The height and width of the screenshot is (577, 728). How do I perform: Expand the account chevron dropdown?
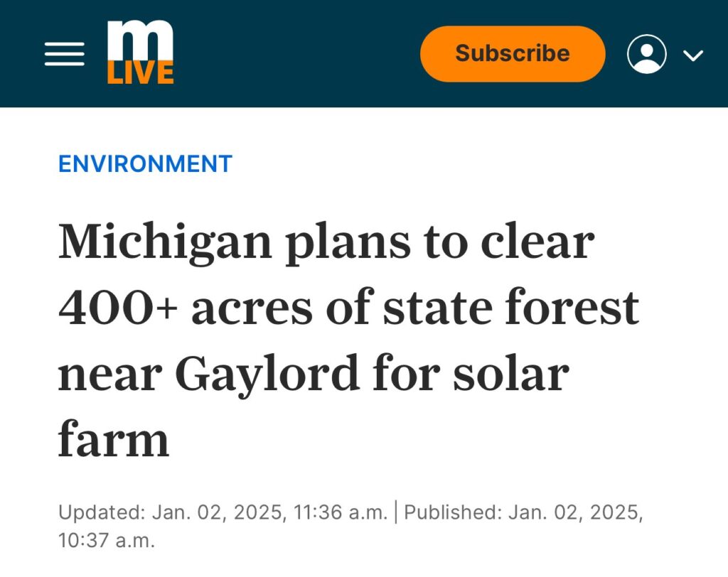coord(693,55)
